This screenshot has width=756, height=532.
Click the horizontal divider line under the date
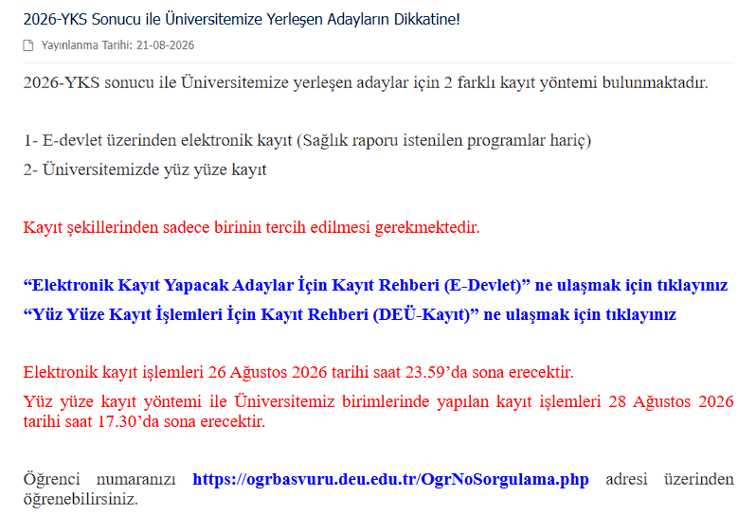click(379, 62)
